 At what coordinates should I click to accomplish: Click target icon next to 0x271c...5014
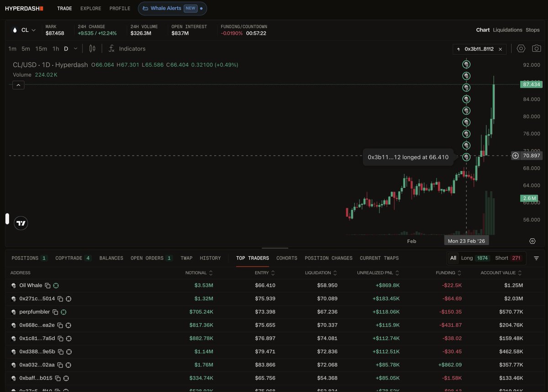[68, 298]
